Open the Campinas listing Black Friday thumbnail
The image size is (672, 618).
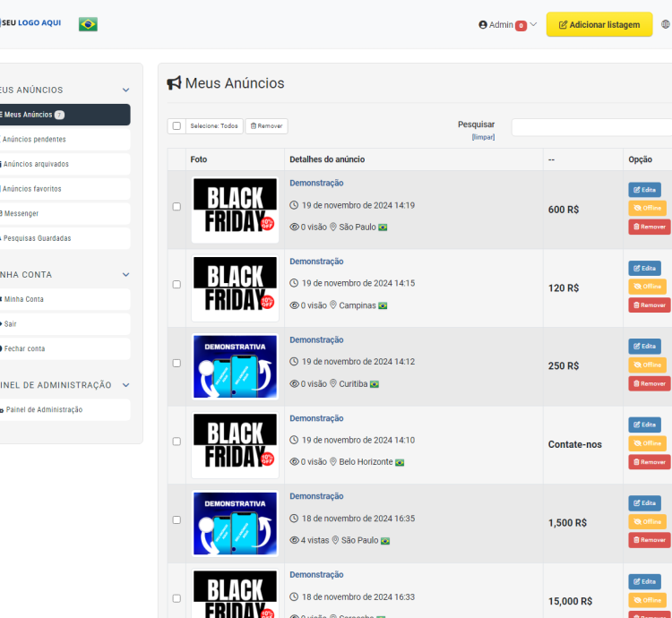tap(235, 288)
